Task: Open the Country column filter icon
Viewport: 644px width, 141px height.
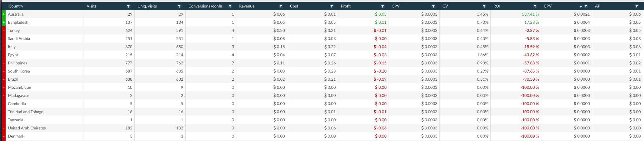Action: [x=78, y=6]
